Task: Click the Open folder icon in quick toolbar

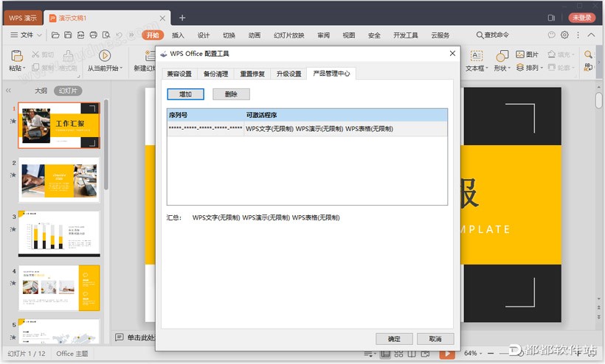Action: (55, 35)
